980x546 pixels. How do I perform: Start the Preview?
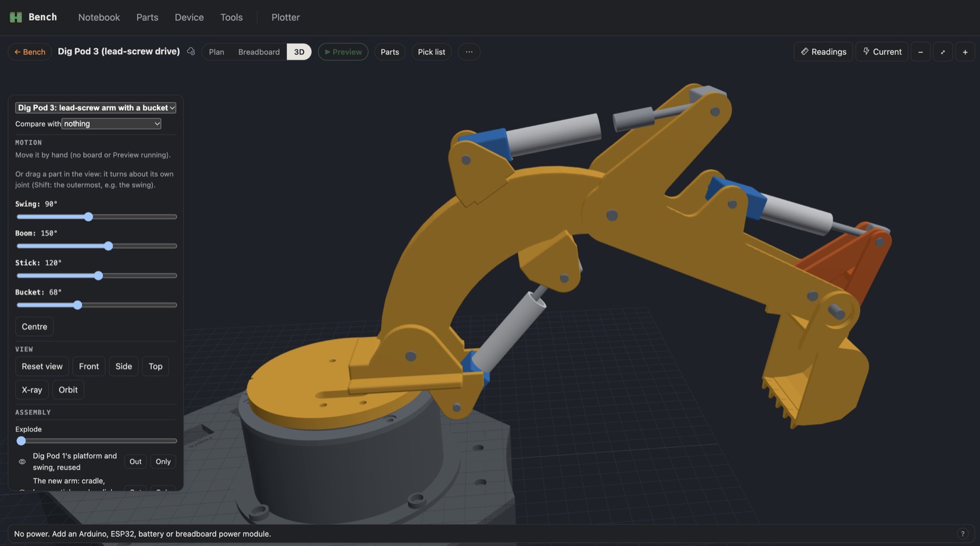[343, 52]
